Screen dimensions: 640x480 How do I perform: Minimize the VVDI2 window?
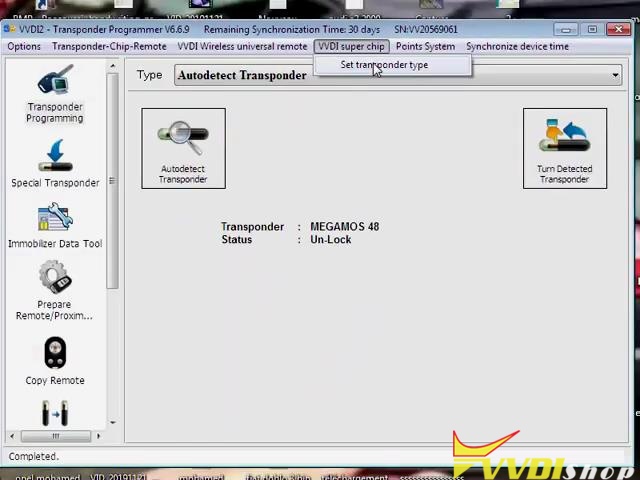pyautogui.click(x=566, y=29)
